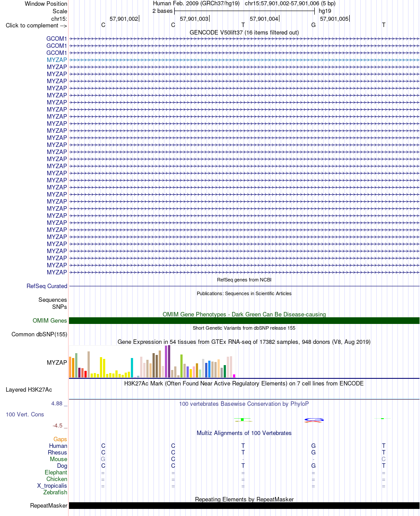Click the cyan bar in the GTEx chart
Viewport: 420px width, 516px height.
coord(132,368)
